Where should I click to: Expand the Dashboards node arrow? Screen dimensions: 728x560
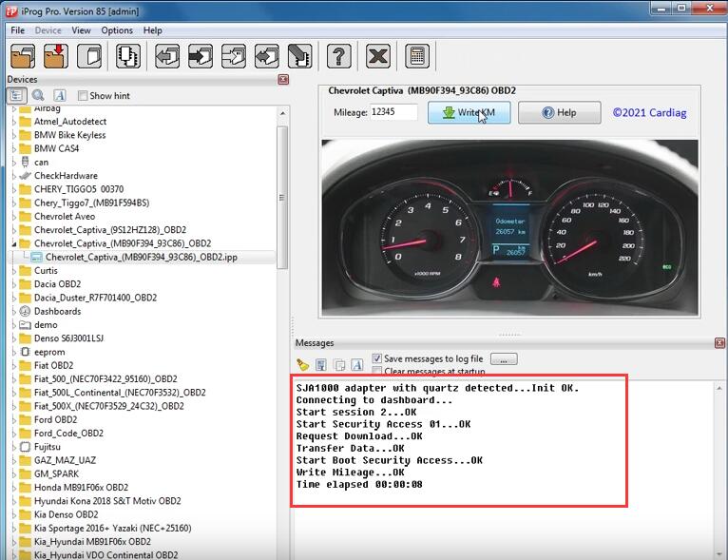click(14, 311)
